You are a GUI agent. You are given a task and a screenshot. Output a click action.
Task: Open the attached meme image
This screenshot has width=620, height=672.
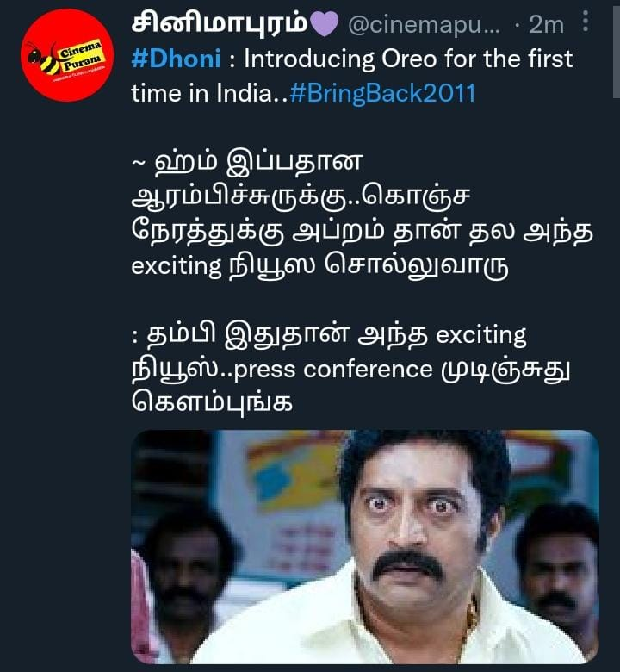[x=365, y=547]
